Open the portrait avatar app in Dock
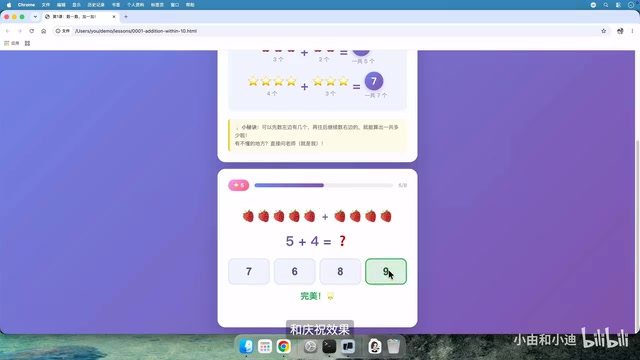This screenshot has width=640, height=360. point(375,347)
